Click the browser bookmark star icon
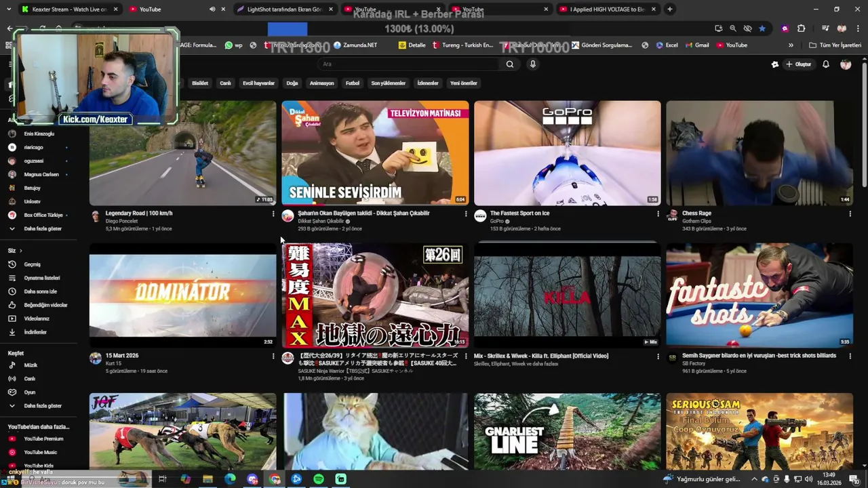The height and width of the screenshot is (488, 868). [762, 28]
